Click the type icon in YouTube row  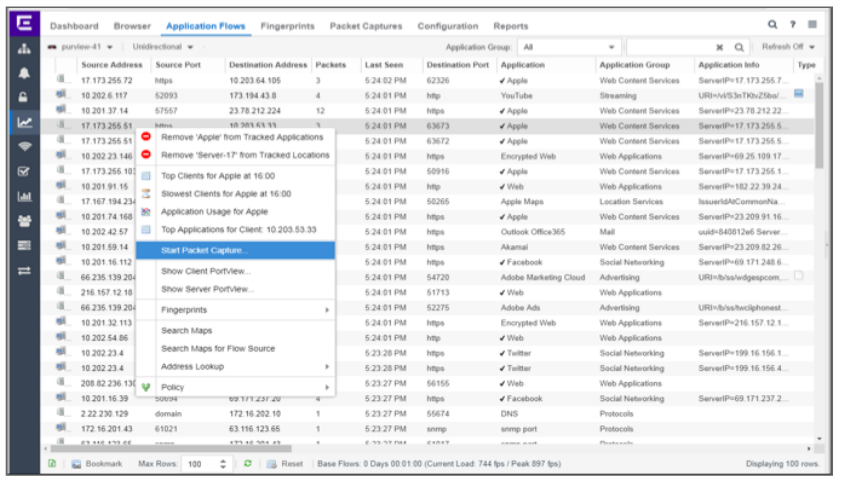(799, 94)
